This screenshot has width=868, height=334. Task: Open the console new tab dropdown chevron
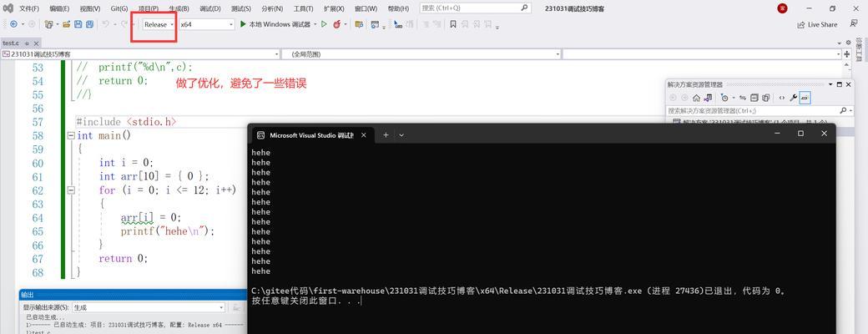pos(401,134)
